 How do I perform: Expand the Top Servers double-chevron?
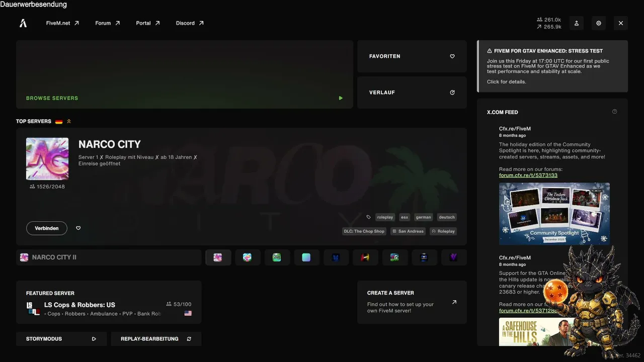(69, 121)
